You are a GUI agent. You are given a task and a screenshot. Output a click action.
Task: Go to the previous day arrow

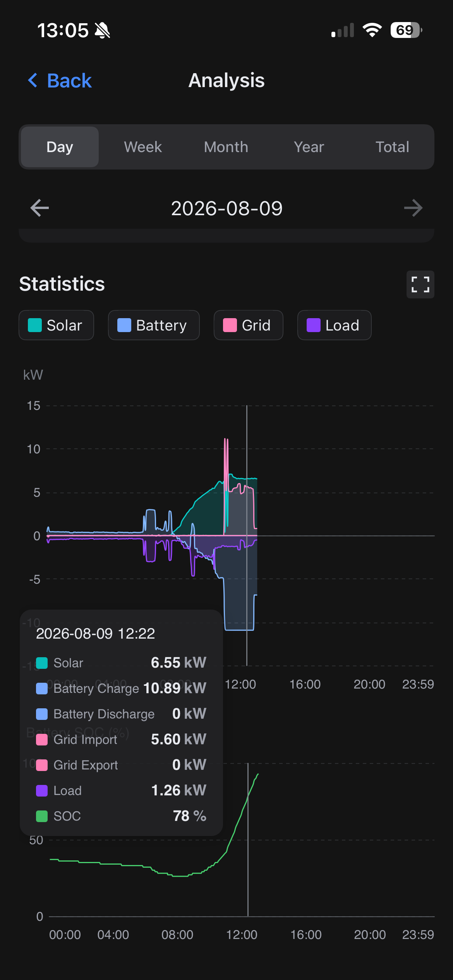(39, 208)
